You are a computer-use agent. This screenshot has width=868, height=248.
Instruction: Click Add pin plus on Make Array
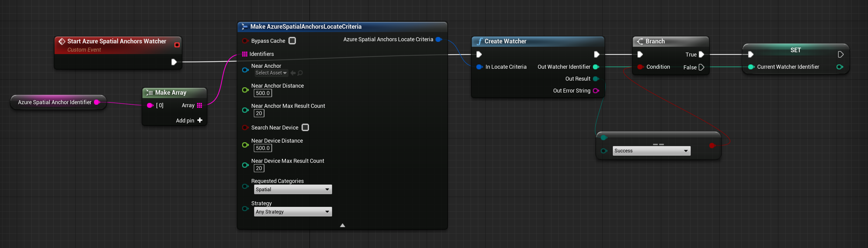(x=200, y=120)
